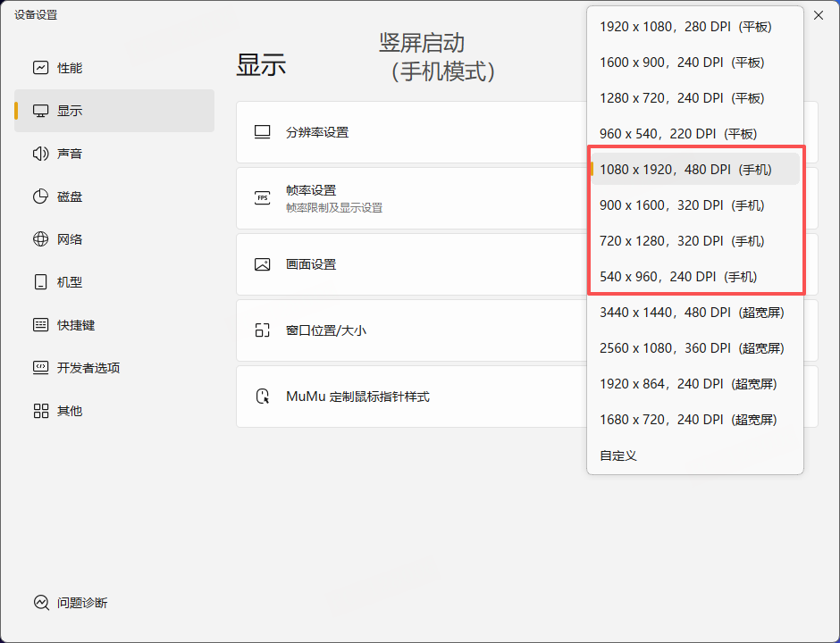Open the 网络 network globe icon
Viewport: 840px width, 643px height.
(41, 239)
